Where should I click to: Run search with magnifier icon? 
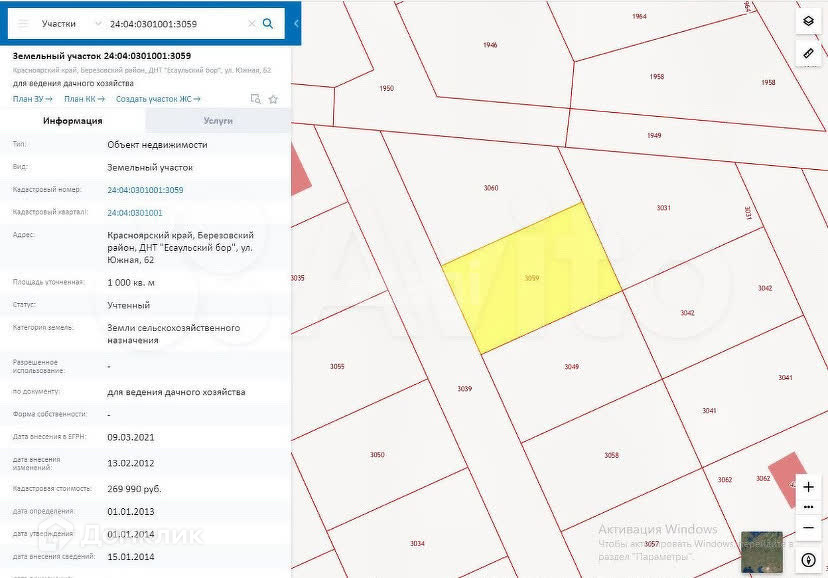click(268, 24)
